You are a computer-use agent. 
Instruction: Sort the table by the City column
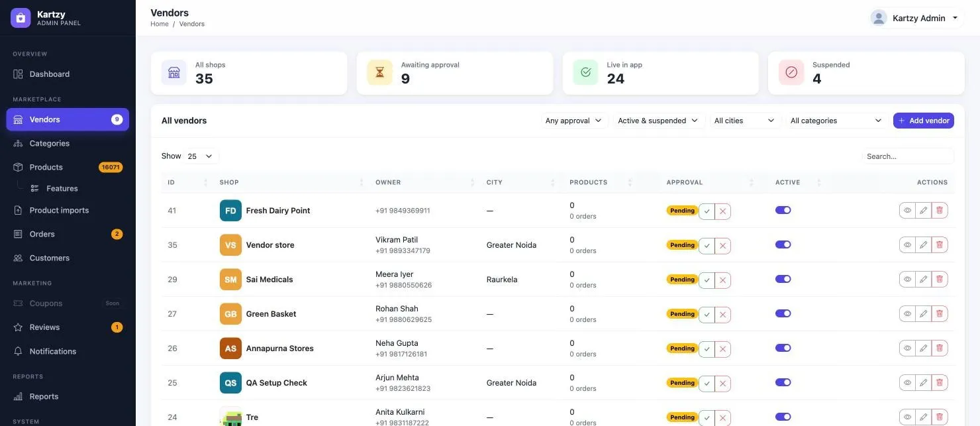[521, 182]
